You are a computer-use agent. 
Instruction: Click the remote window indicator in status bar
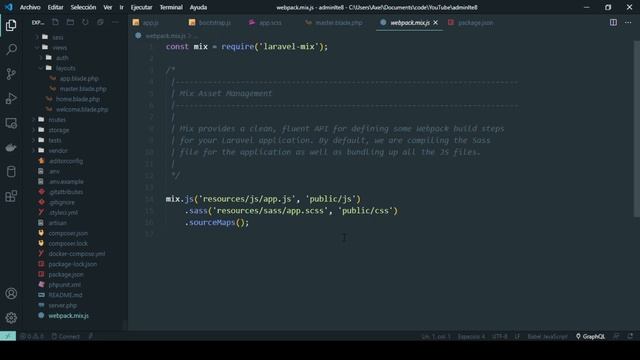[8, 336]
